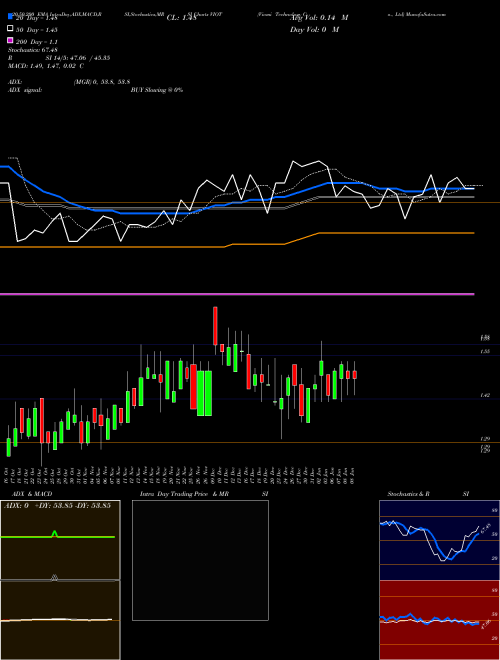This screenshot has height=660, width=500.
Task: Click the 'Avg Vol: 0.14 M' text
Action: [x=319, y=18]
